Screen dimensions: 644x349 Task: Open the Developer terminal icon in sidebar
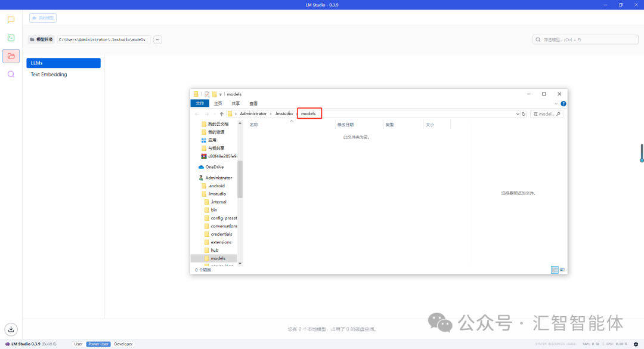[11, 38]
